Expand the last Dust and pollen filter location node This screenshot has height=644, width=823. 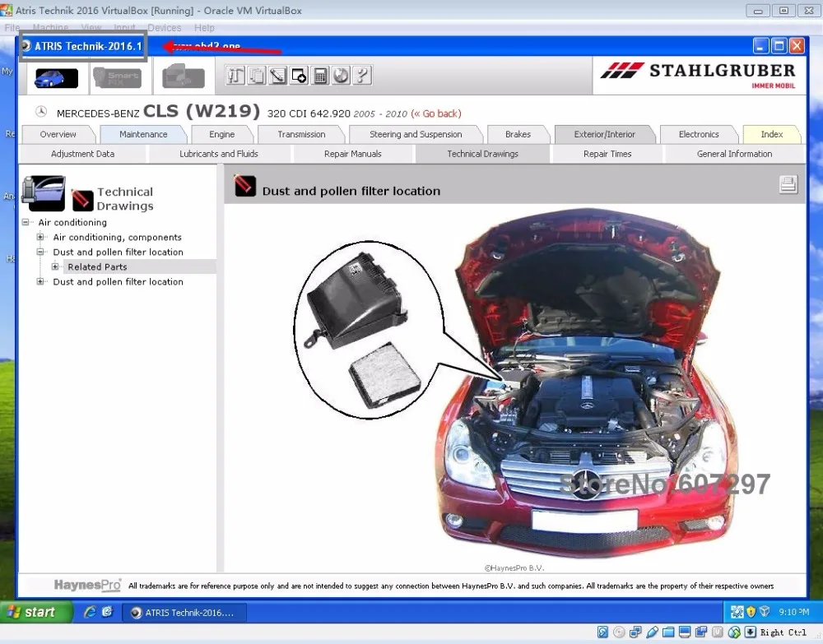[40, 281]
